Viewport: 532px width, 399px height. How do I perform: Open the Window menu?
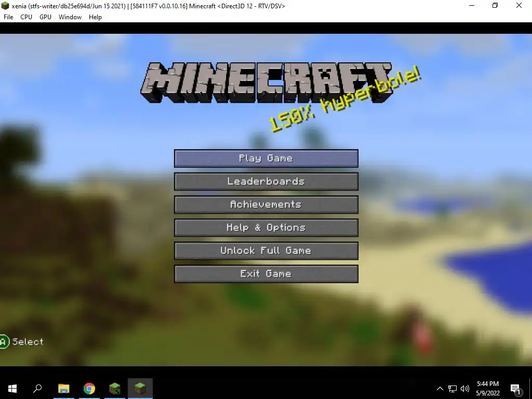click(x=70, y=17)
